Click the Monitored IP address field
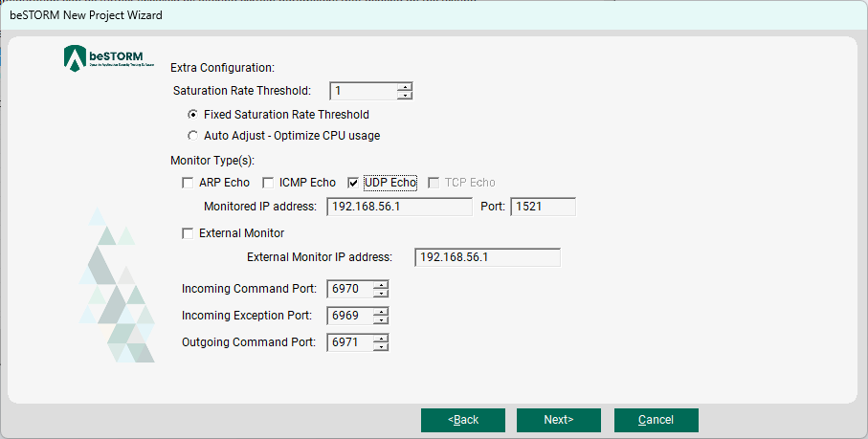868x439 pixels. point(399,207)
